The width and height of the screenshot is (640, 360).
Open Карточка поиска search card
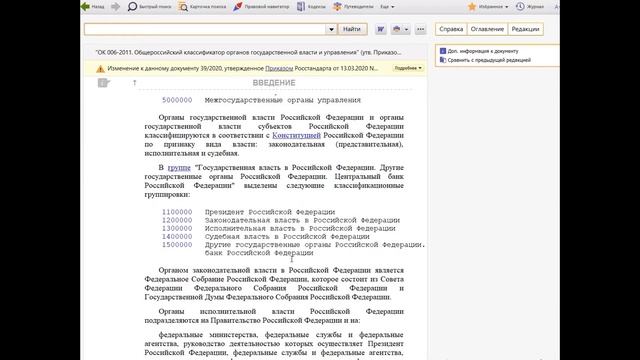[x=202, y=7]
